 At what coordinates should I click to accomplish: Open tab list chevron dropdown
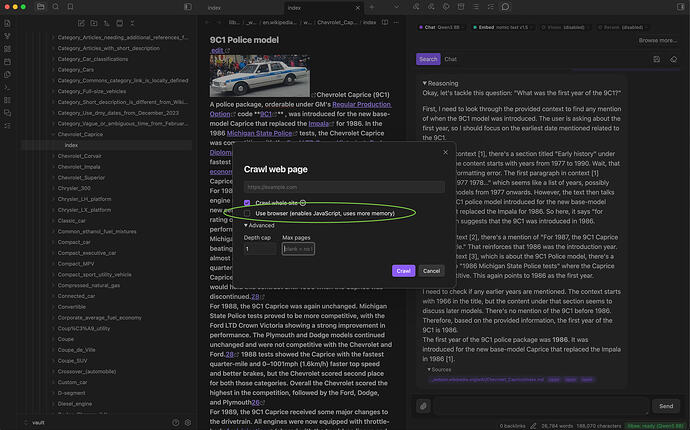(396, 7)
